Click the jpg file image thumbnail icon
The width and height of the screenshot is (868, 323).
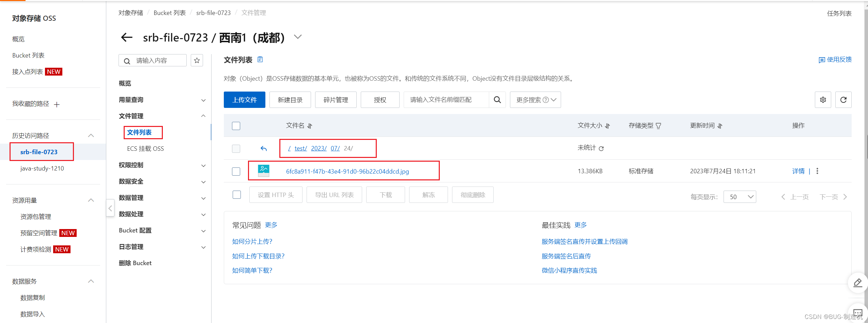[x=264, y=171]
